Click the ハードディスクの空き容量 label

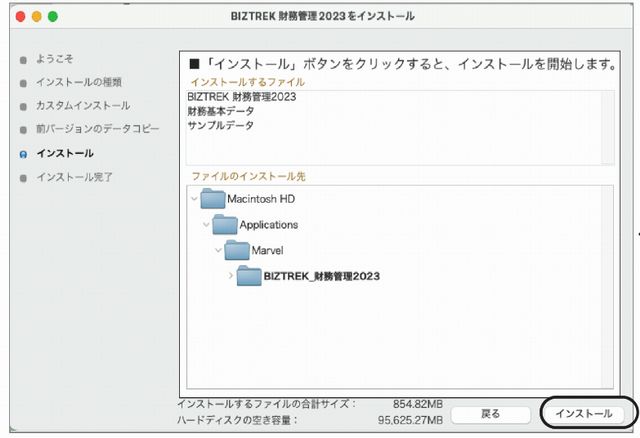click(x=237, y=420)
